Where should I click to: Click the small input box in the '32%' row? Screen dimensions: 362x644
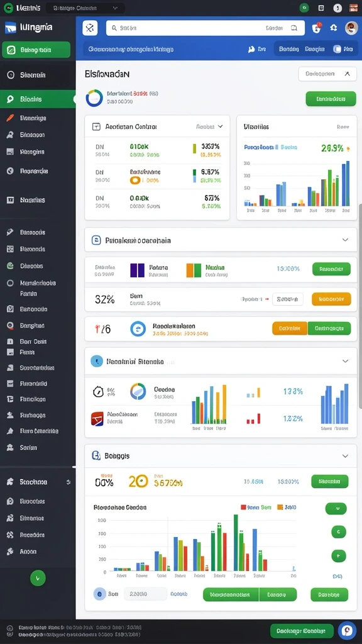point(287,299)
